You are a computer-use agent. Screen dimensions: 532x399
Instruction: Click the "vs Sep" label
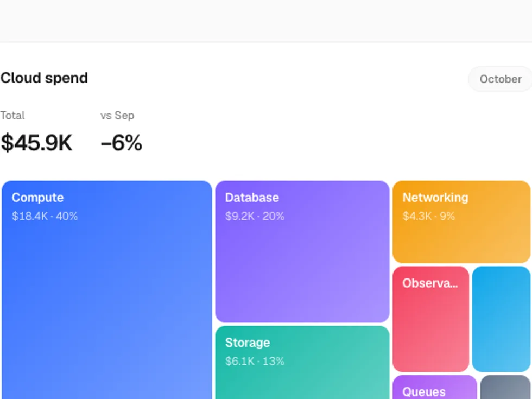[117, 115]
